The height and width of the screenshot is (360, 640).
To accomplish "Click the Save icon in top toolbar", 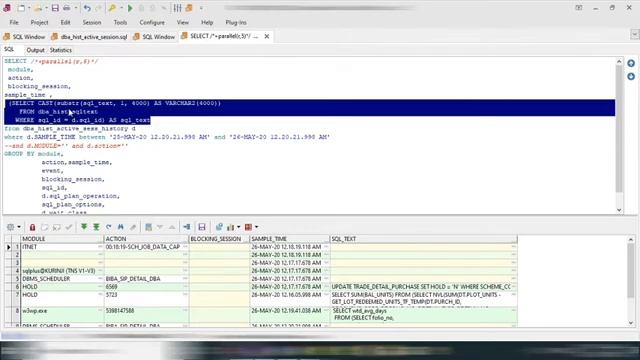I will pos(55,8).
